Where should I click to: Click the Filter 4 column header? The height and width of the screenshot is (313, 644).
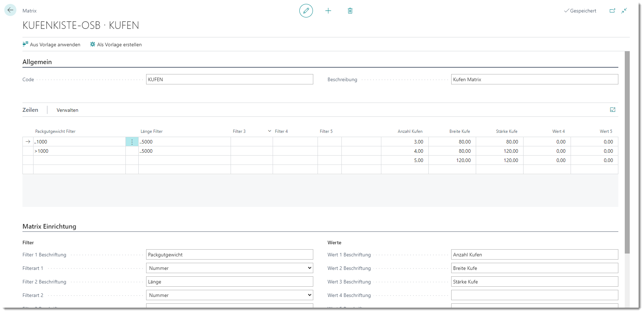pyautogui.click(x=281, y=131)
